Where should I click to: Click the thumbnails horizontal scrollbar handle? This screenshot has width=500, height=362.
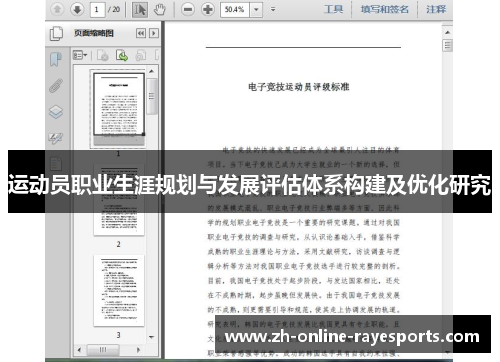tap(103, 350)
